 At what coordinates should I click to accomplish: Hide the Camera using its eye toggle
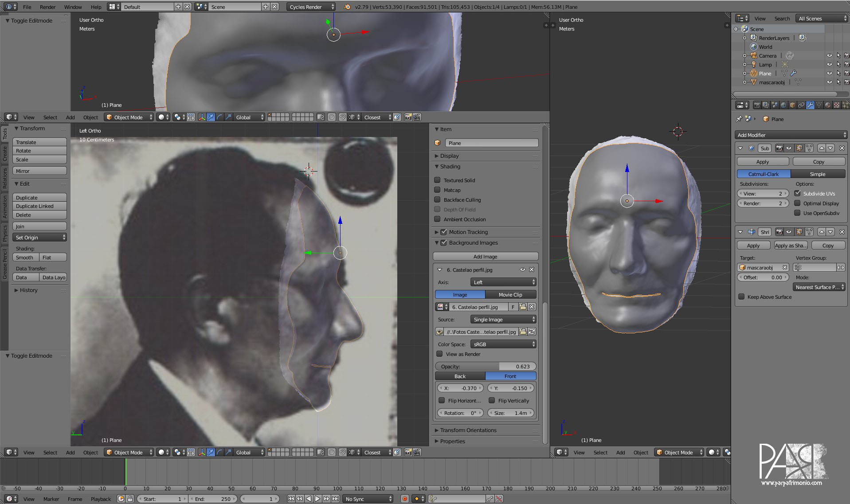830,55
